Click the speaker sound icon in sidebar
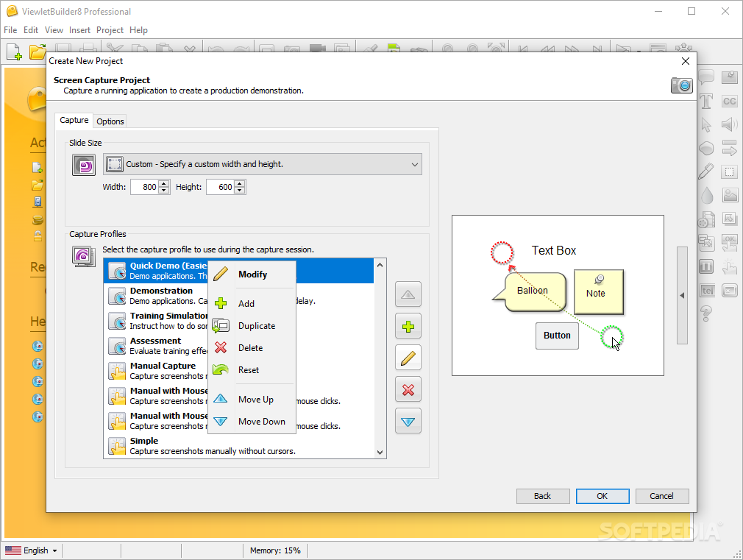Viewport: 743px width, 560px height. 730,124
